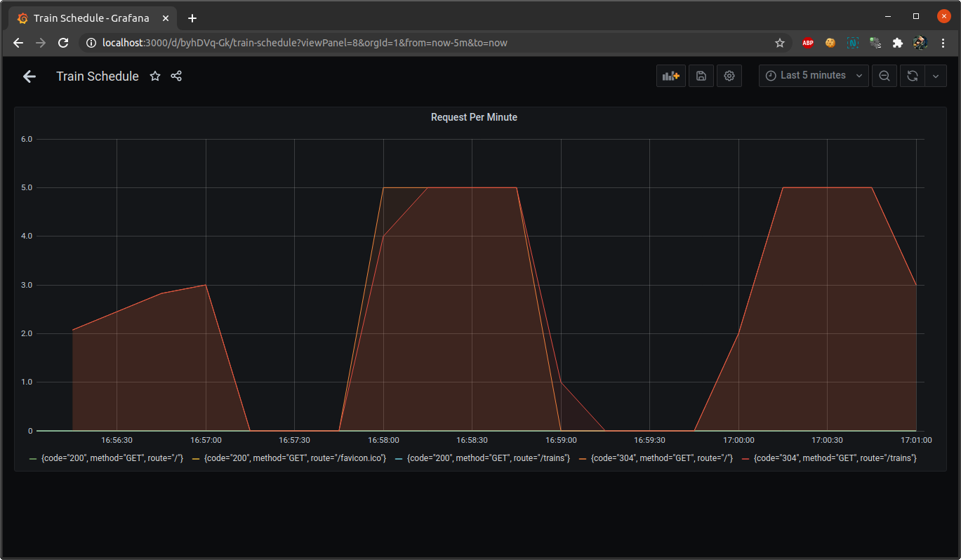Viewport: 961px width, 560px height.
Task: Click the back arrow to return to dashboard
Action: tap(29, 76)
